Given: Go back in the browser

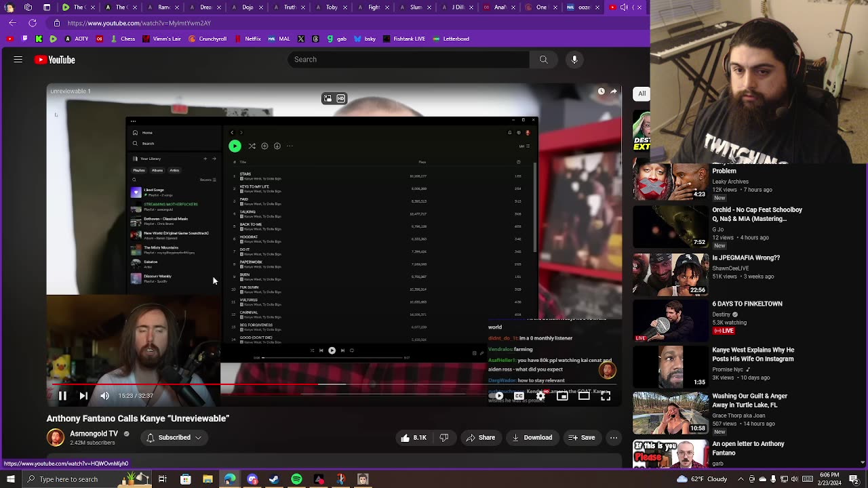Looking at the screenshot, I should tap(12, 23).
